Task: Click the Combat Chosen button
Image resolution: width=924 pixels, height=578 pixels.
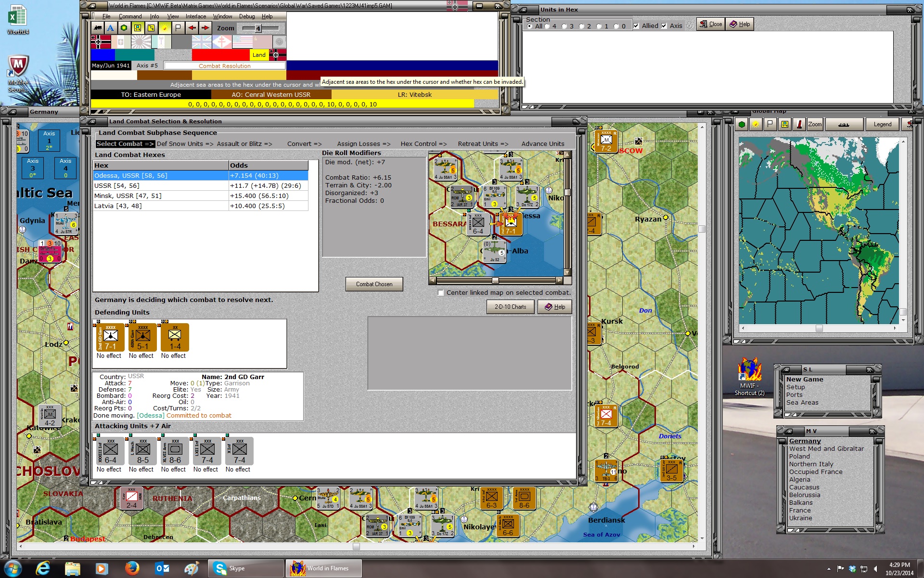Action: [x=374, y=284]
